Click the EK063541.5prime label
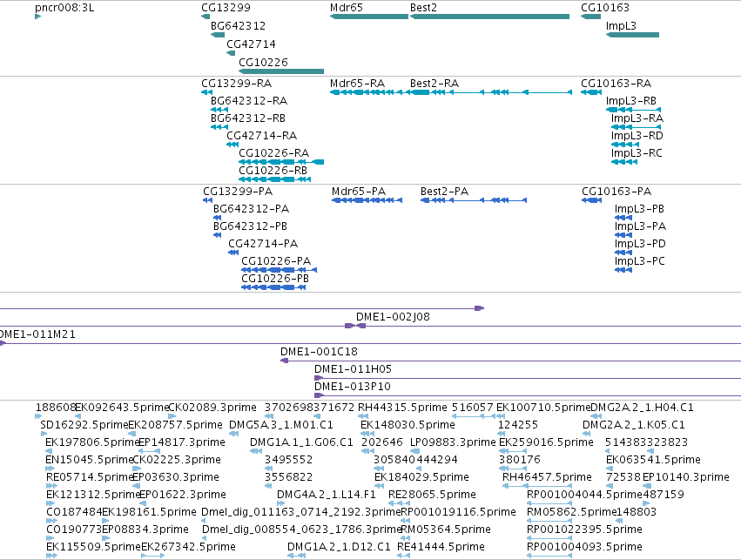 click(653, 460)
